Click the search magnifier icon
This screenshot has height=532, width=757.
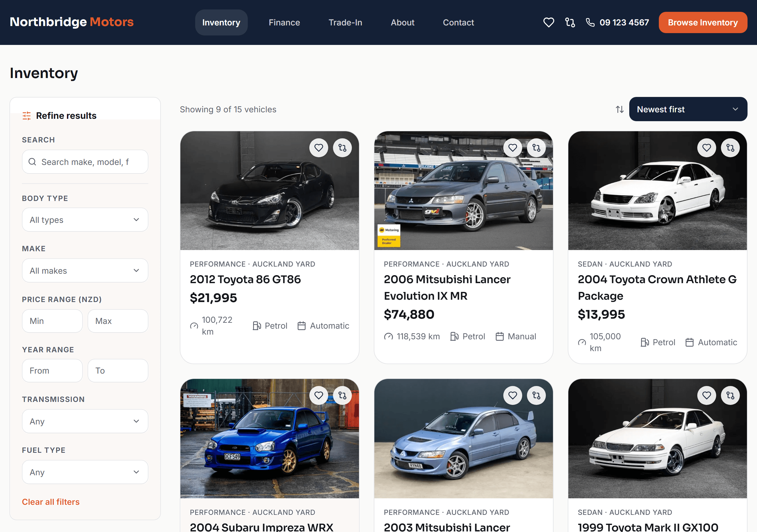[x=32, y=162]
